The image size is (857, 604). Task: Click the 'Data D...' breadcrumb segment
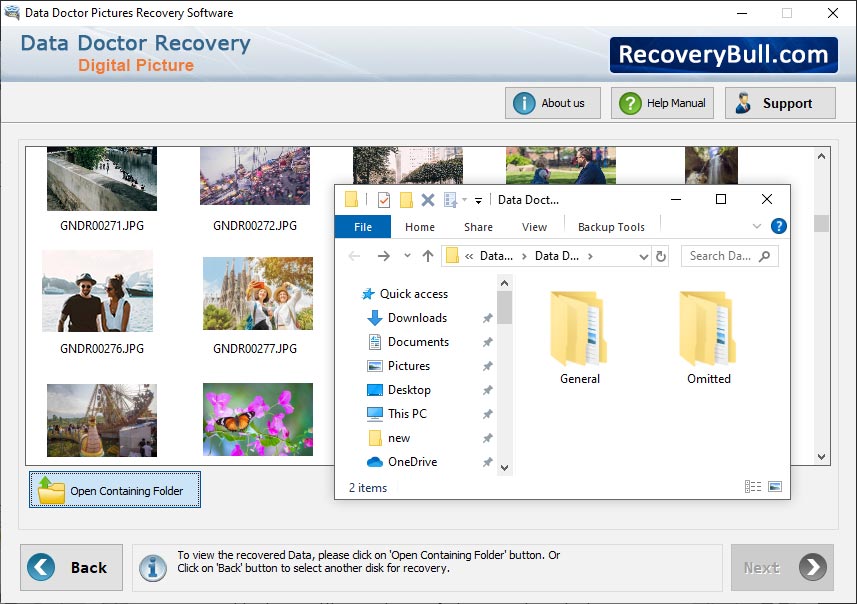pos(556,256)
